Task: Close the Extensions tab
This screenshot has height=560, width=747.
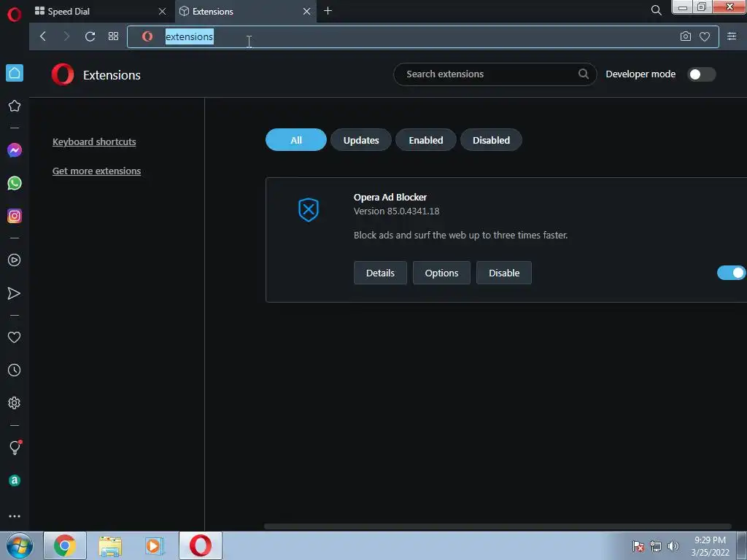Action: click(x=307, y=11)
